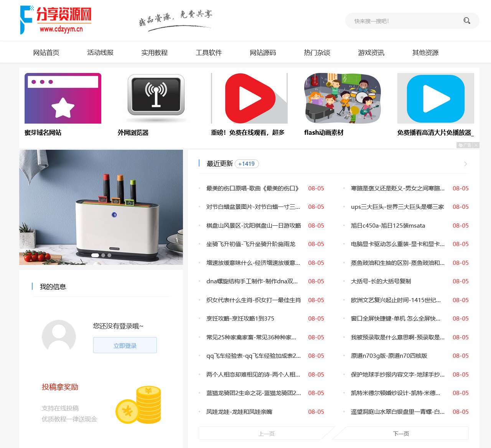Viewport: 491px width, 448px height.
Task: Open article 最美的伤口原唱-歌曲《最美的伤口》
Action: 252,188
